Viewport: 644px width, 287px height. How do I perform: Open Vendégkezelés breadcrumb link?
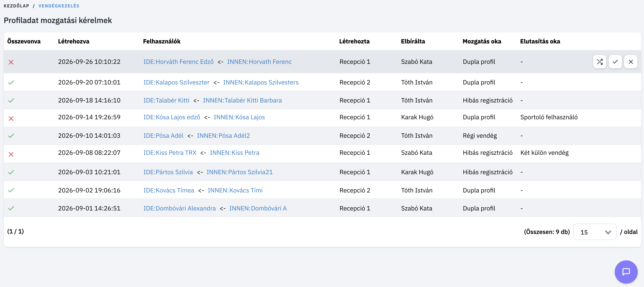pos(59,6)
